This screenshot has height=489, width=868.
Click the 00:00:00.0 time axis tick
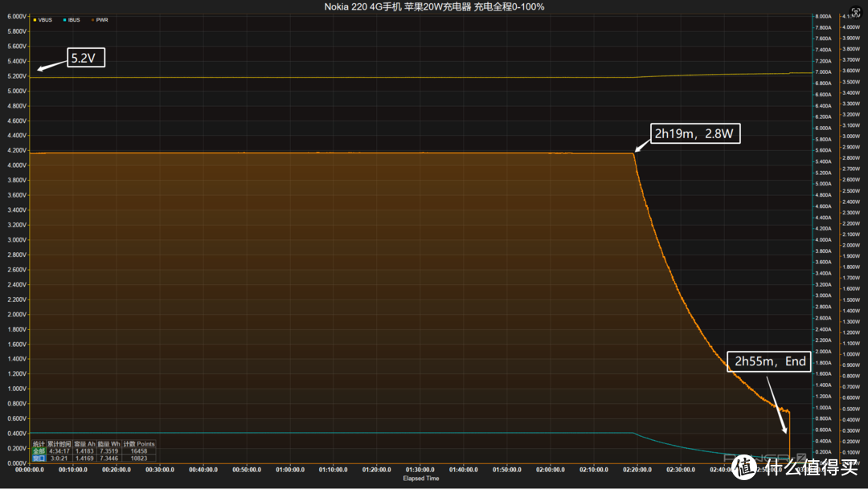(x=30, y=470)
